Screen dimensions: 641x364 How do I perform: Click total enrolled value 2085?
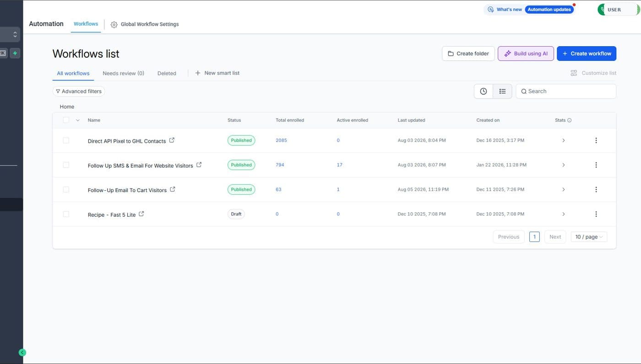pyautogui.click(x=281, y=140)
